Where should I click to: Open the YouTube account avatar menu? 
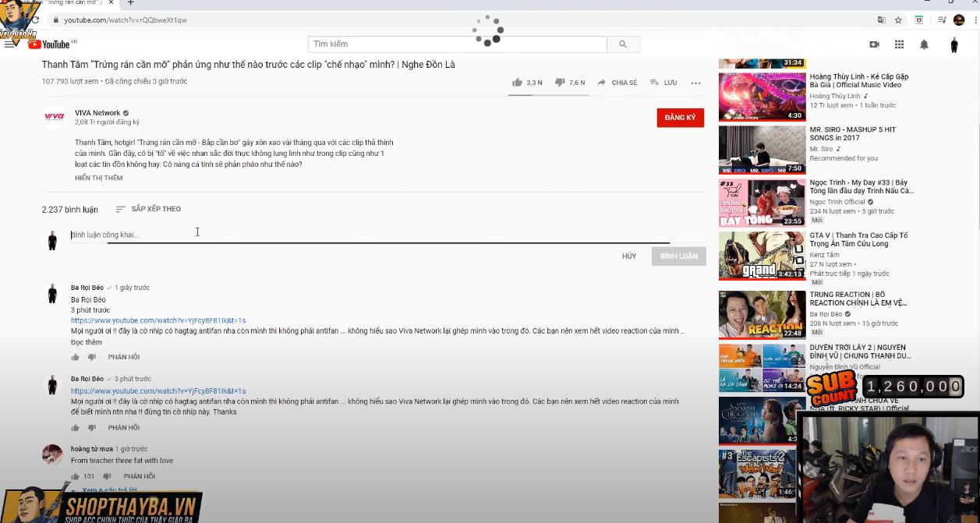click(954, 44)
